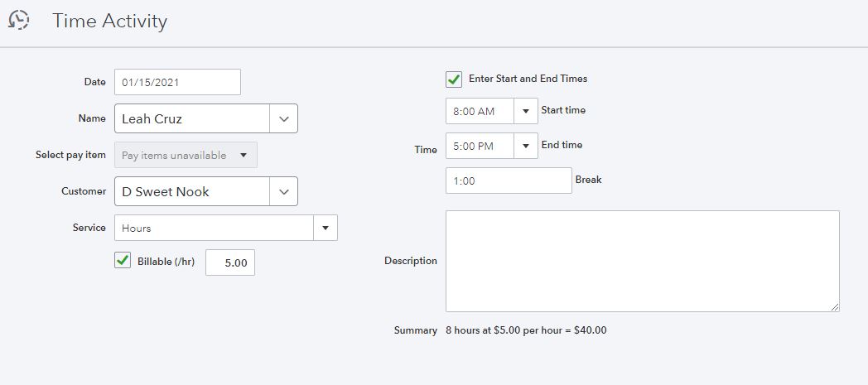Image resolution: width=868 pixels, height=385 pixels.
Task: Click the Date field 01/15/2021
Action: [x=177, y=83]
